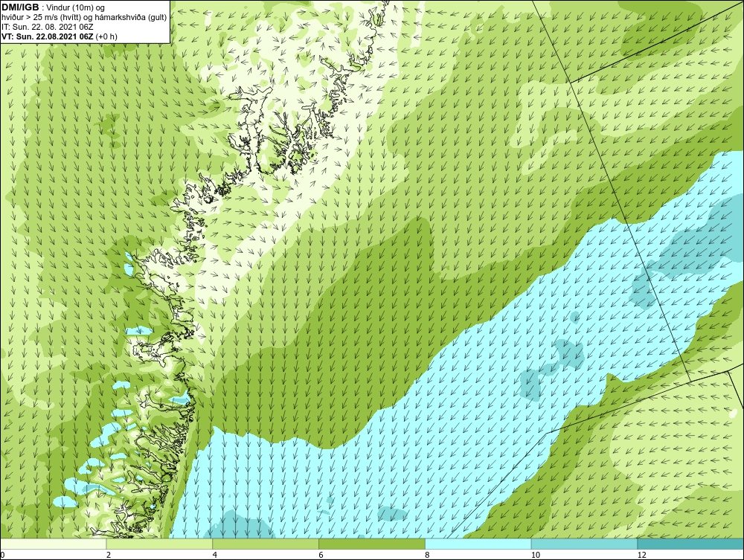Click the legend value label 6
Viewport: 744px width, 560px height.
point(321,555)
